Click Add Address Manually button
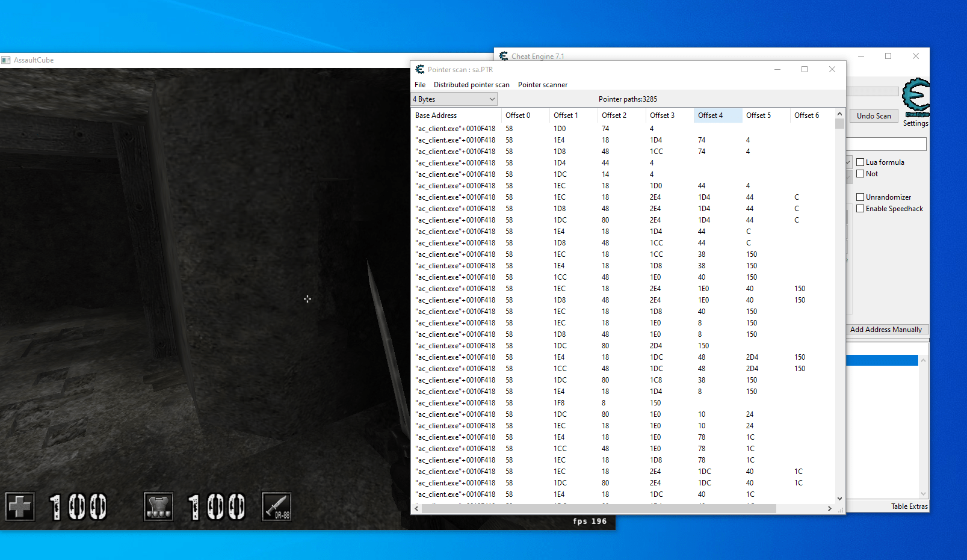The width and height of the screenshot is (967, 560). point(886,330)
